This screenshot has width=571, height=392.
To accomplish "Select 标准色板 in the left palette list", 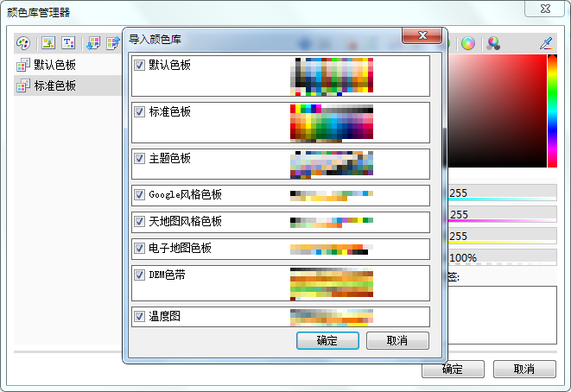I will [54, 85].
